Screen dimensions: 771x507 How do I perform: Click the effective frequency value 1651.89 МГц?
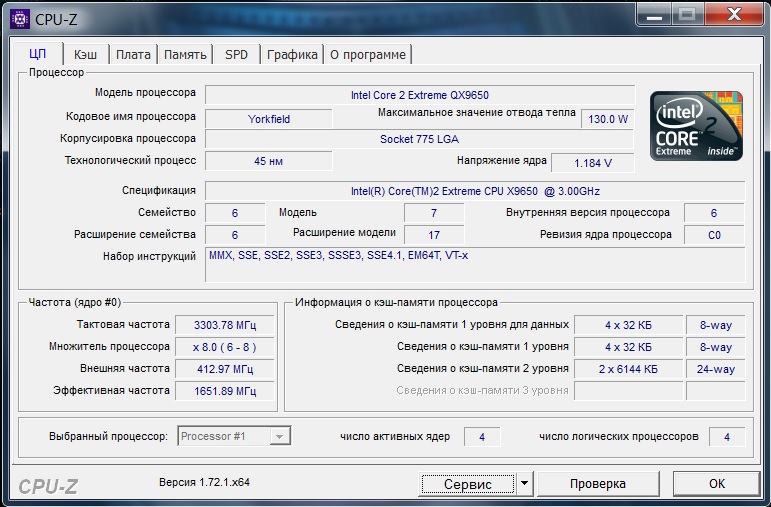225,391
